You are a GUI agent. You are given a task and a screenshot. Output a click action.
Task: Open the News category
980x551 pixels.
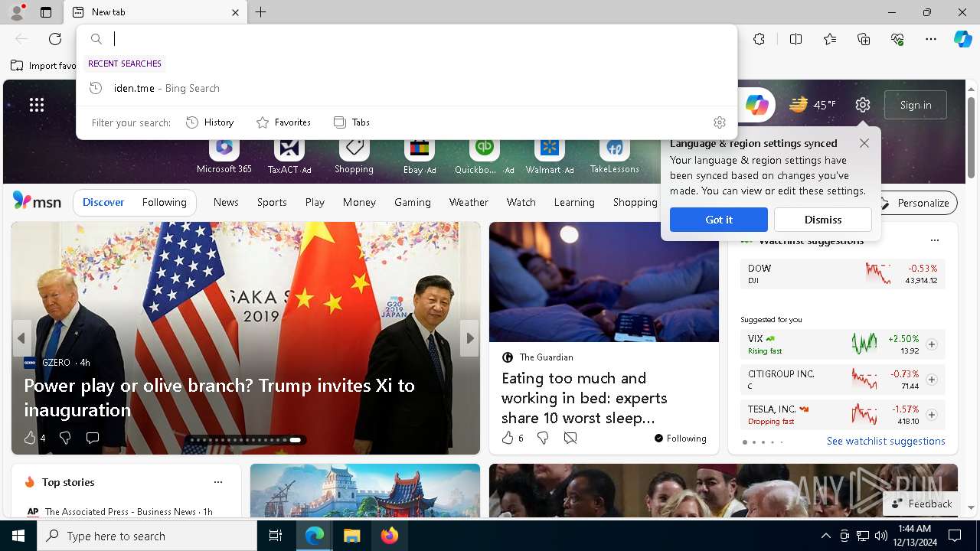pos(226,202)
